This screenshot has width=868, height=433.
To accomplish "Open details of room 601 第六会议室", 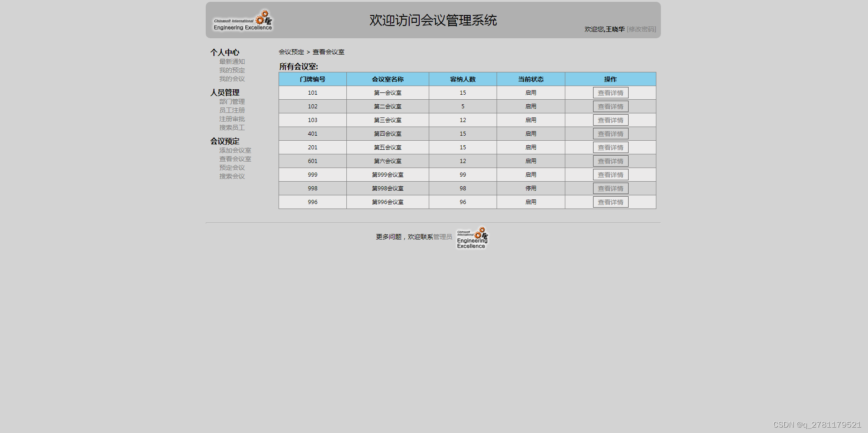I will [610, 161].
